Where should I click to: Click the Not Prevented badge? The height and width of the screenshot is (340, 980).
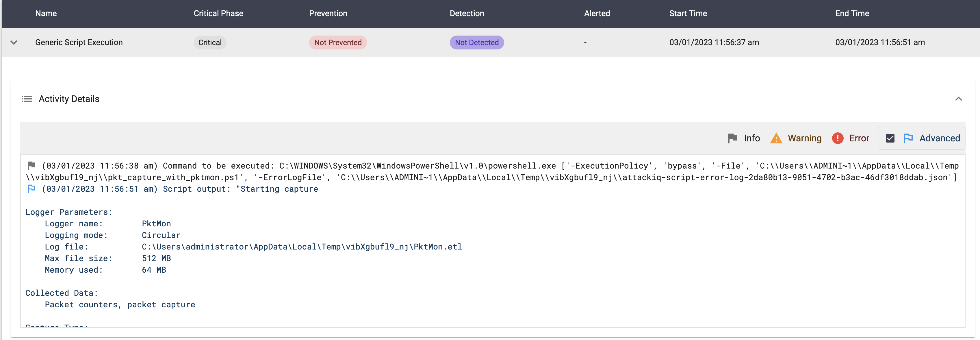click(337, 42)
